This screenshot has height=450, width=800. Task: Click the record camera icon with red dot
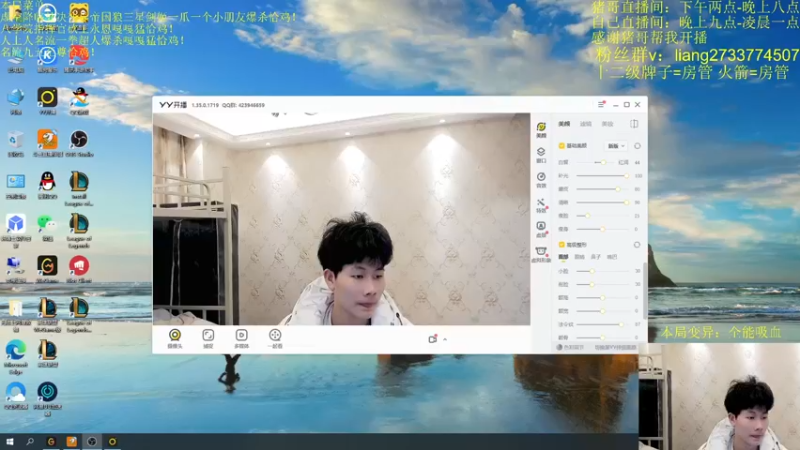[x=433, y=339]
